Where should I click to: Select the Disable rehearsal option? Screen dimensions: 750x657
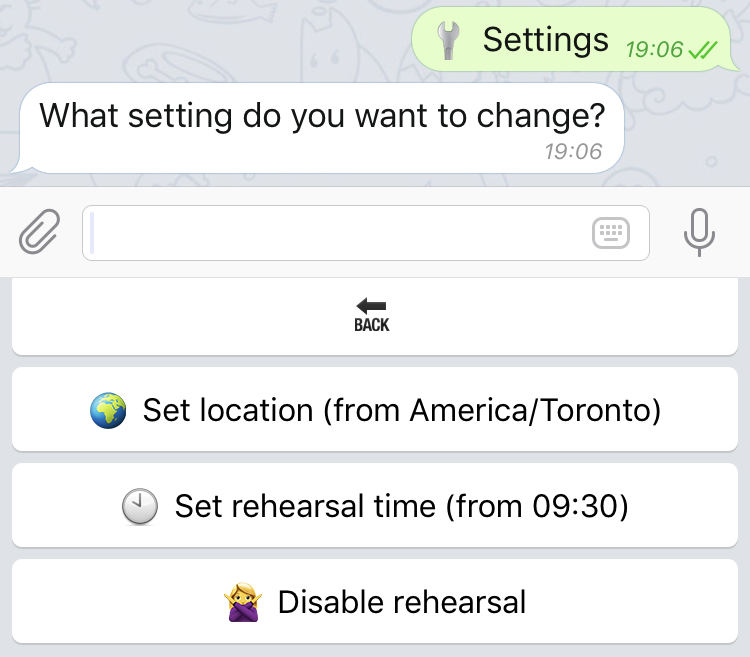(375, 602)
